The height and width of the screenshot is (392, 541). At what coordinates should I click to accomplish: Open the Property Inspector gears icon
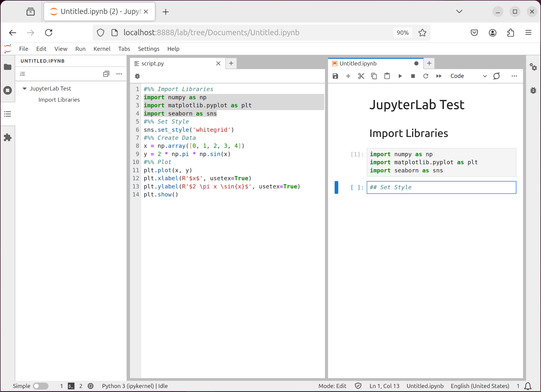[x=533, y=67]
